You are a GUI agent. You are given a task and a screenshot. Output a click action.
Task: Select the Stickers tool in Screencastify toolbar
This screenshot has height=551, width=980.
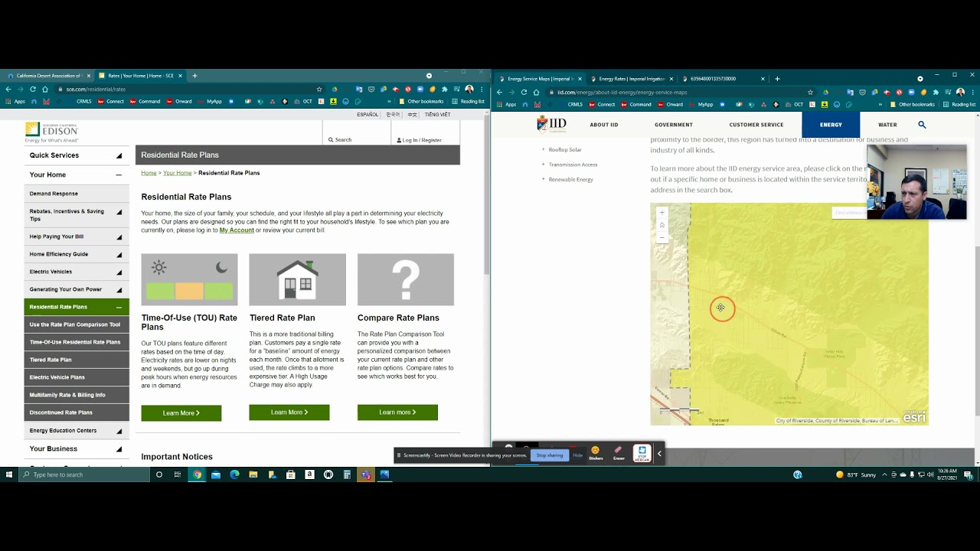(x=596, y=453)
